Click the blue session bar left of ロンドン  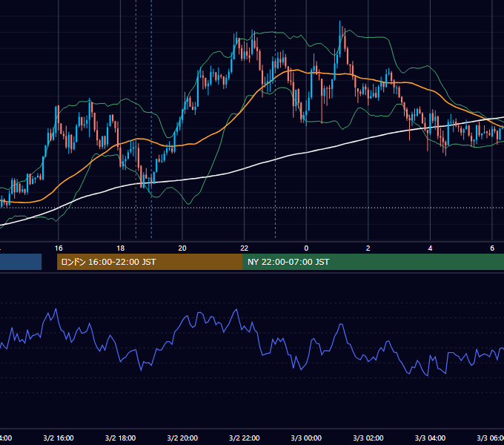(x=21, y=262)
